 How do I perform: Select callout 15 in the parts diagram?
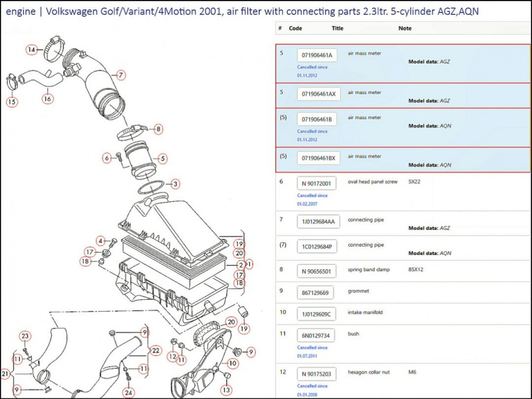click(12, 102)
